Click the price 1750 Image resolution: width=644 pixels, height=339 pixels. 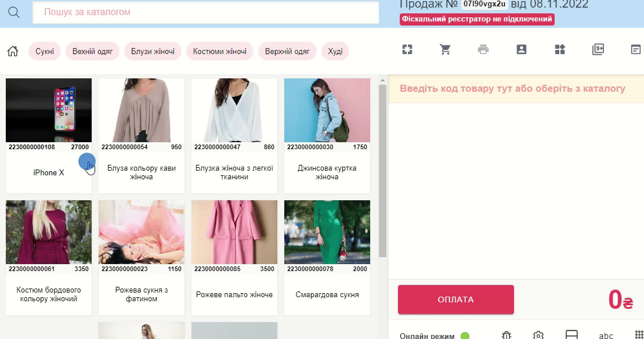coord(360,147)
